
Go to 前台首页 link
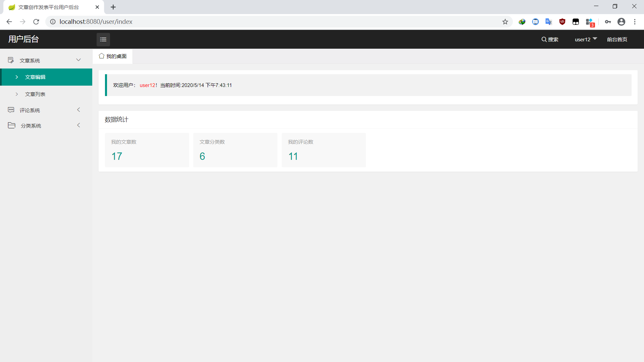pos(617,39)
